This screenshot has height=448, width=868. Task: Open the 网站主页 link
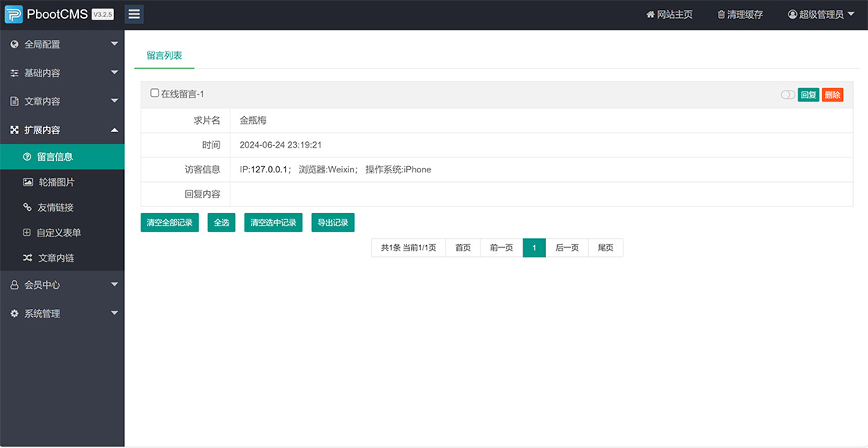coord(670,14)
